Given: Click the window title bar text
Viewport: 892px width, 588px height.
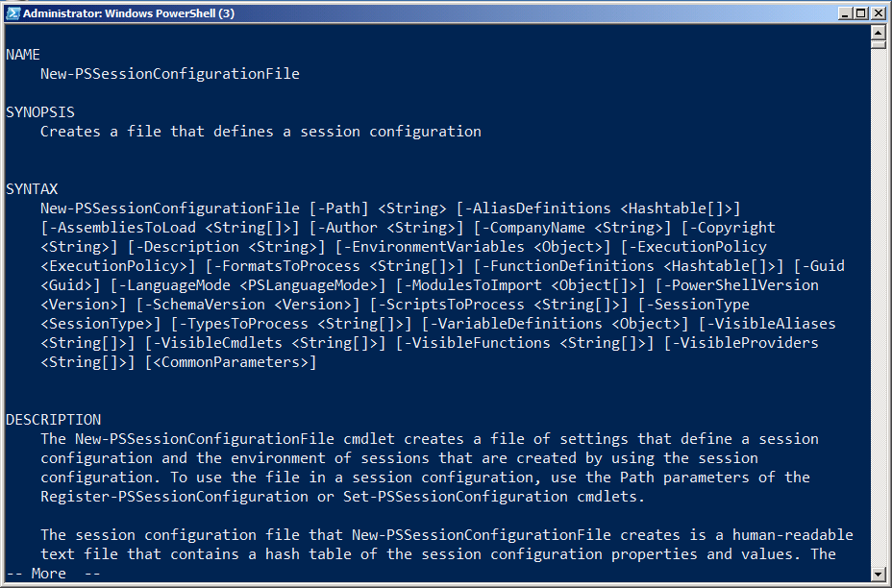Looking at the screenshot, I should pyautogui.click(x=128, y=13).
